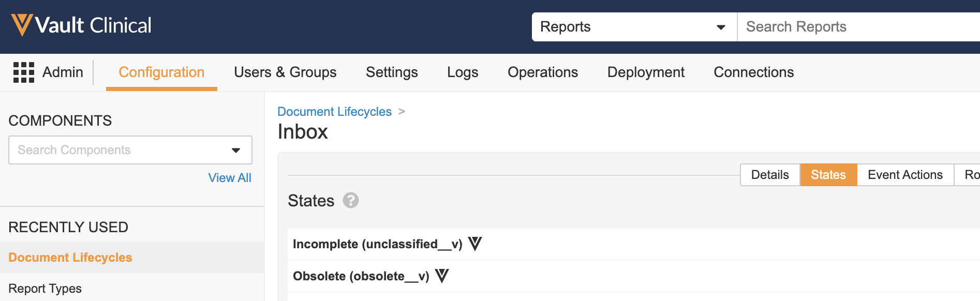
Task: Click the View All components link
Action: 230,178
